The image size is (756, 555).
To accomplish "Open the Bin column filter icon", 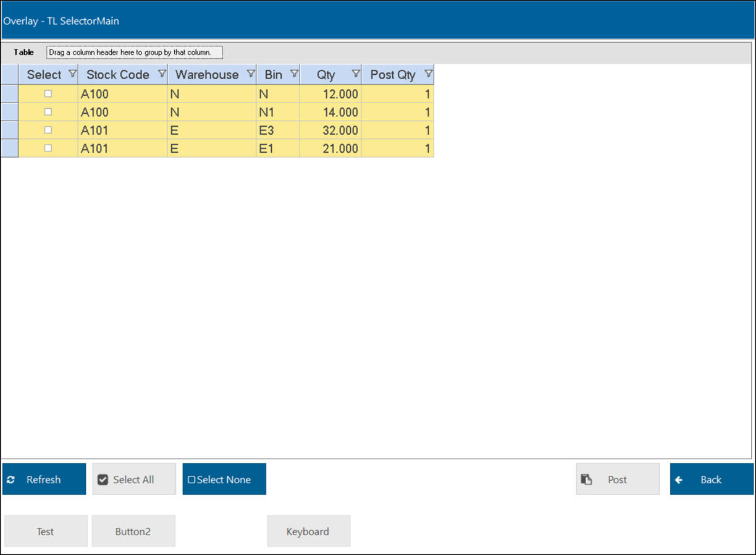I will (x=294, y=74).
